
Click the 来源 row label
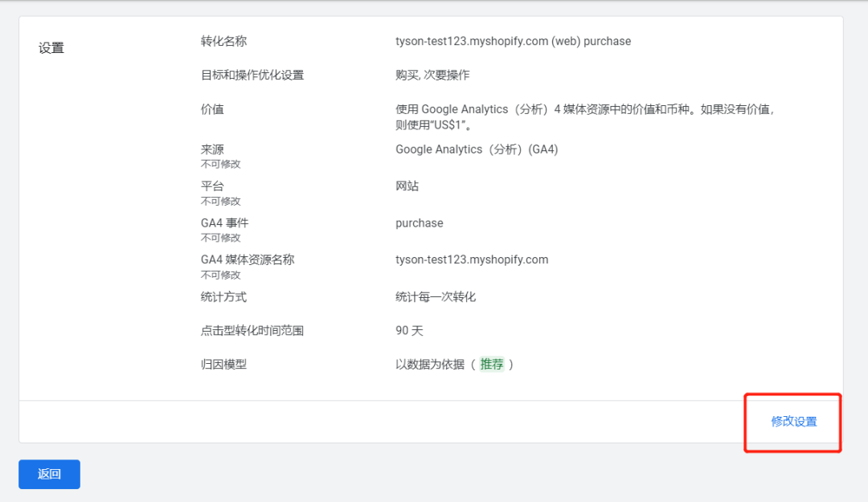tap(212, 149)
